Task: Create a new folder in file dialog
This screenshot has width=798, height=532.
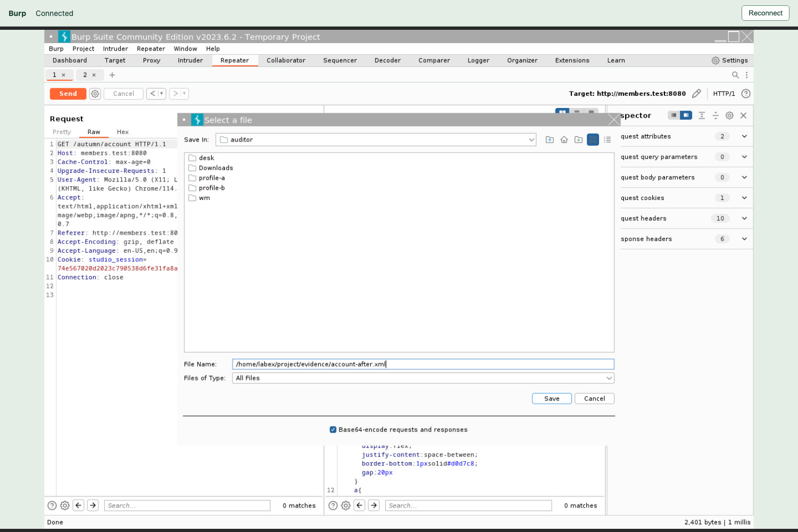Action: tap(578, 140)
